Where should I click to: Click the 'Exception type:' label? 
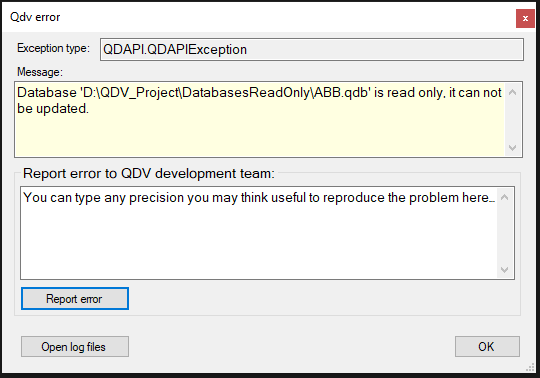[53, 48]
